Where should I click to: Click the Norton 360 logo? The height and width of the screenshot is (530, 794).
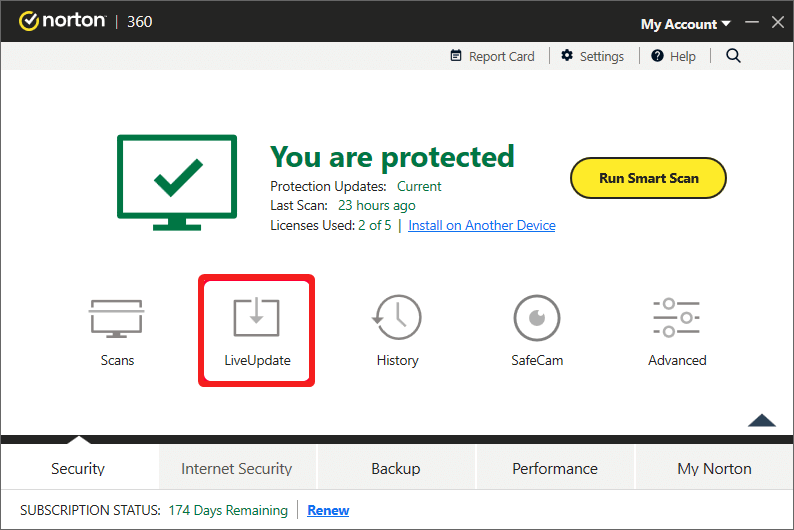click(86, 21)
